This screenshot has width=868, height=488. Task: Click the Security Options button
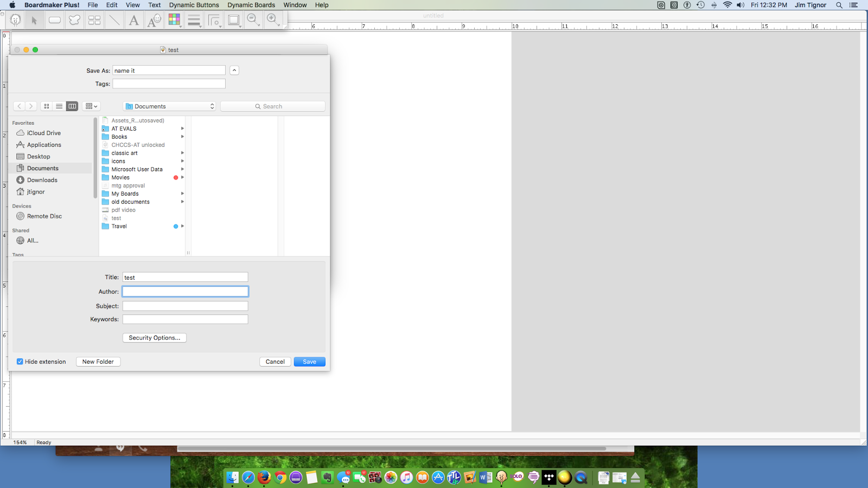point(154,337)
